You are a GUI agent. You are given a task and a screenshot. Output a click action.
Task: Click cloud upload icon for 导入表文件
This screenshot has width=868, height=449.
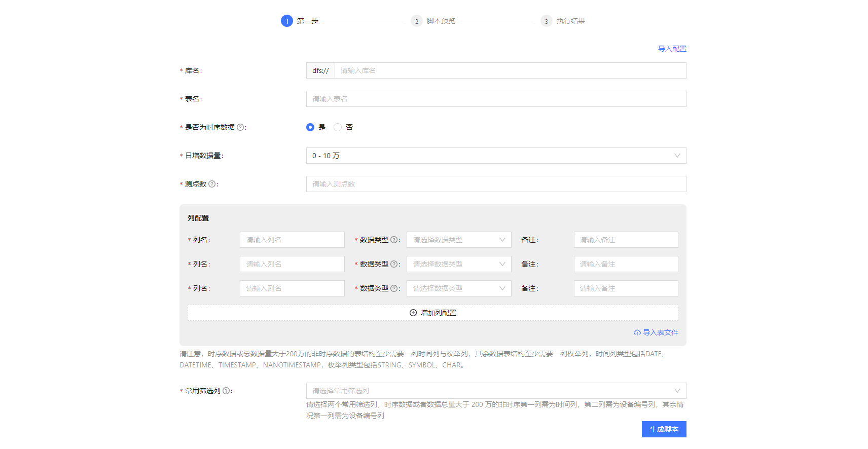(637, 332)
